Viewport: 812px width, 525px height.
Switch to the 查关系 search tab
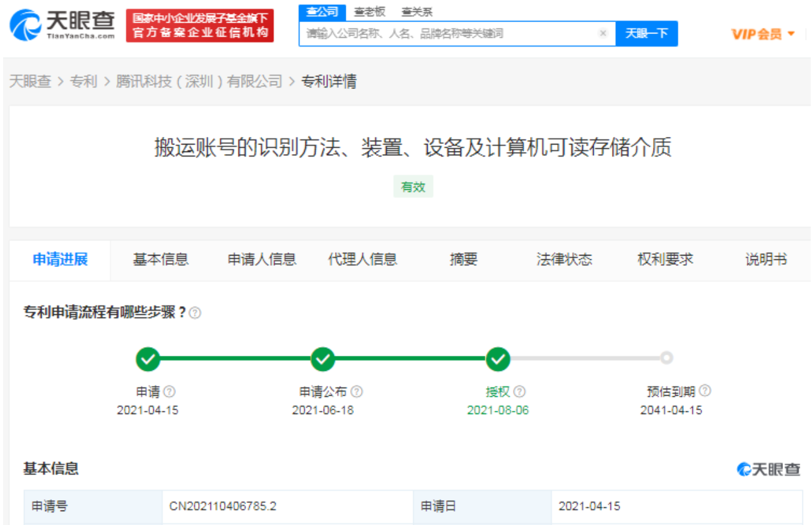click(416, 12)
